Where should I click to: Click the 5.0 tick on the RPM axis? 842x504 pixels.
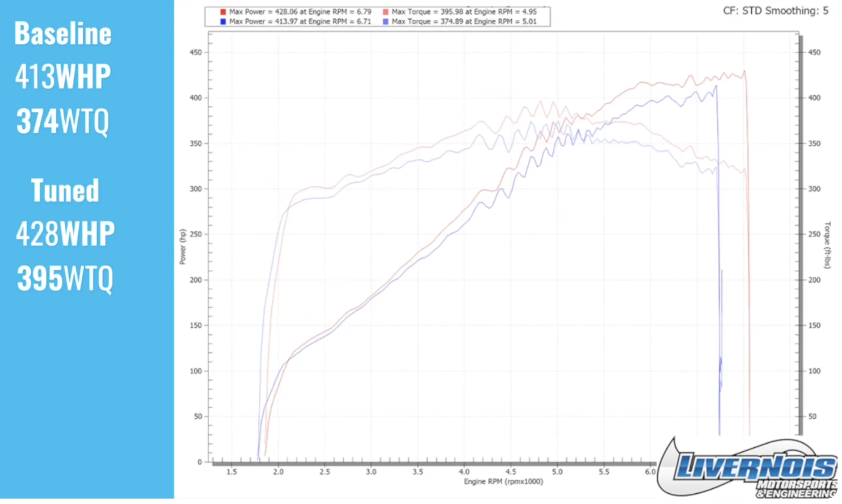click(557, 472)
